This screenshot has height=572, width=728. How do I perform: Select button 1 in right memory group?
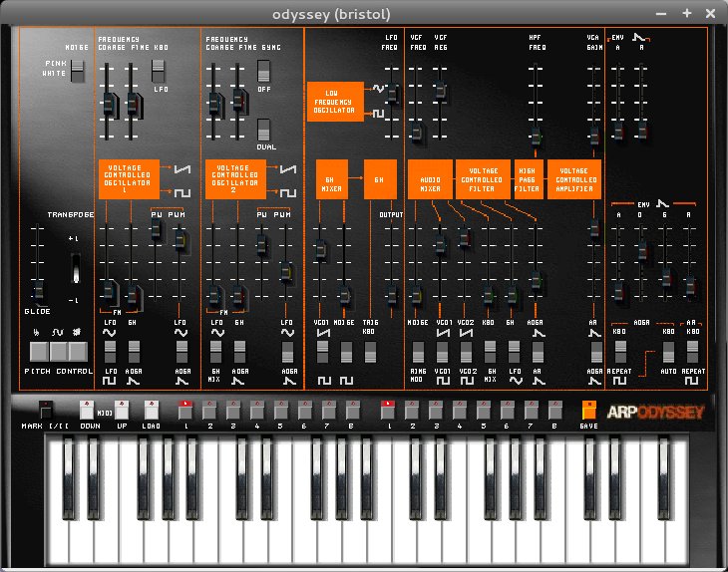coord(388,411)
